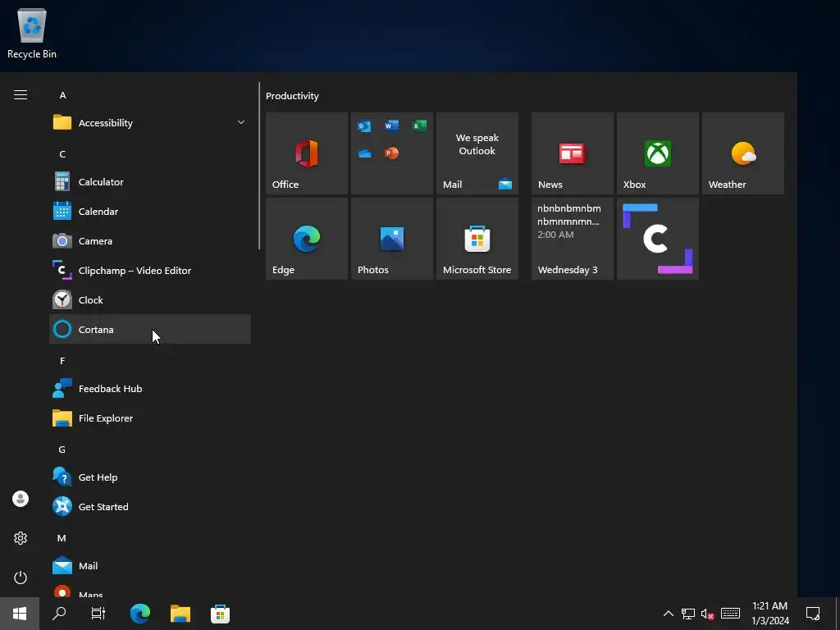This screenshot has height=630, width=840.
Task: Jump to letter C section header
Action: tap(62, 153)
